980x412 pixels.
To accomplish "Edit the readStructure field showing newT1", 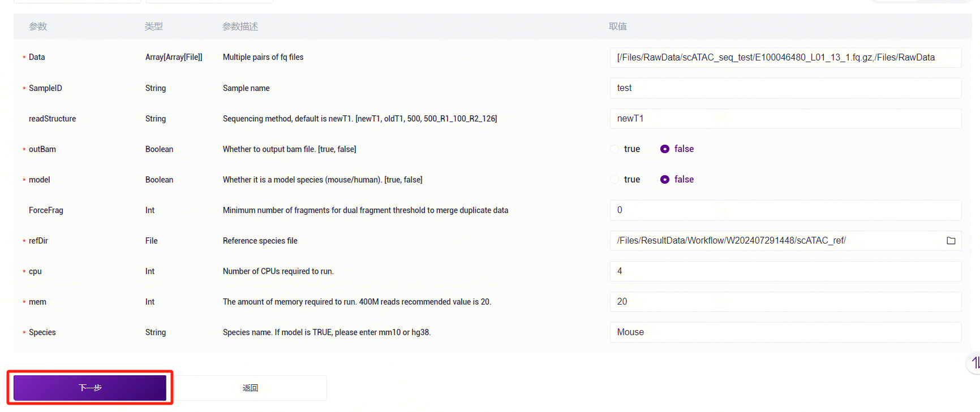I will point(785,119).
